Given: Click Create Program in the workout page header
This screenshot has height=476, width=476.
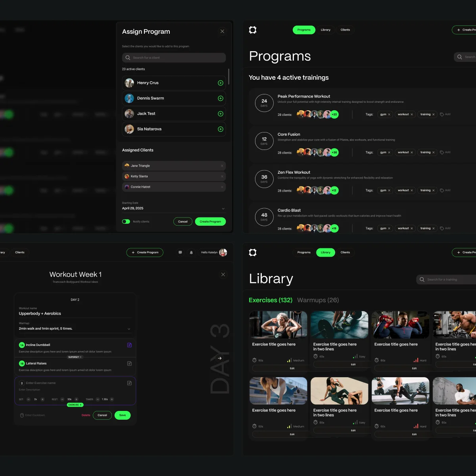Looking at the screenshot, I should coord(145,252).
